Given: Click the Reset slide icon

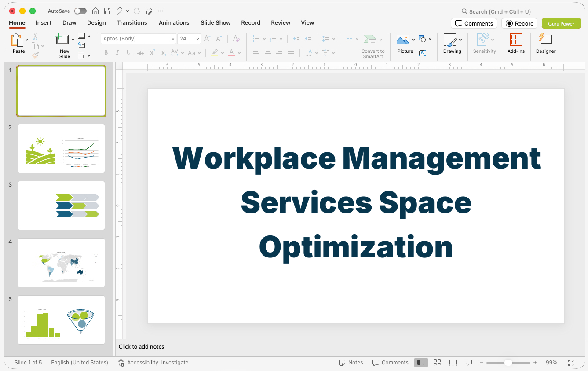Looking at the screenshot, I should pos(81,46).
